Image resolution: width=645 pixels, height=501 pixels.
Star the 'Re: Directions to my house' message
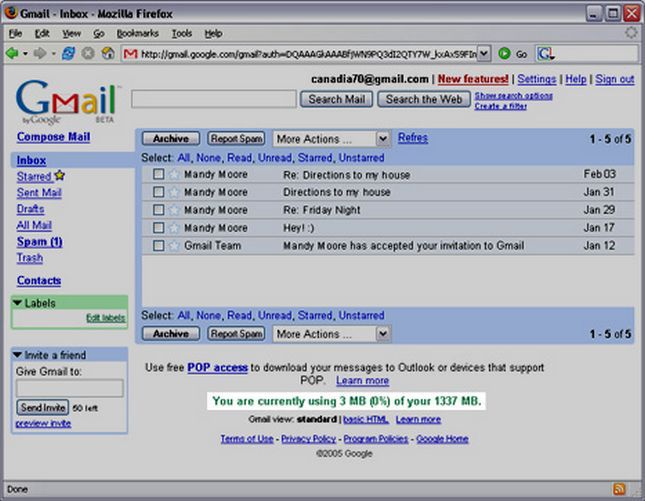(174, 174)
